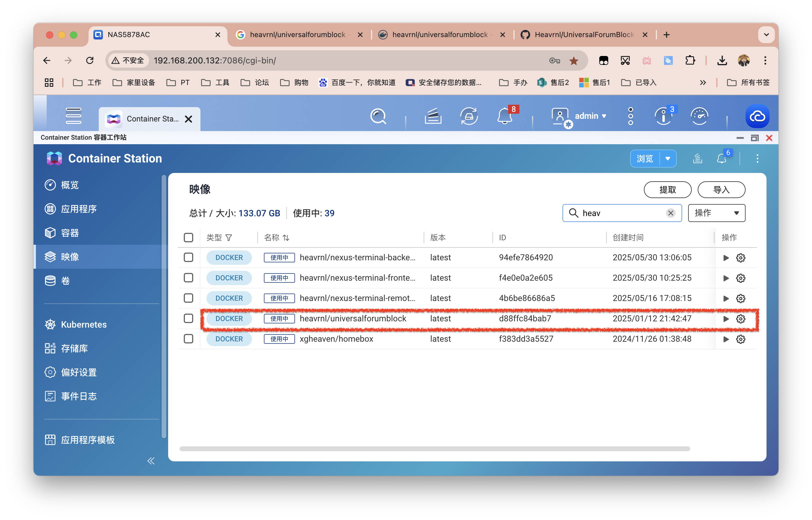The height and width of the screenshot is (520, 812).
Task: Check the heavrnl/universalforumblock row checkbox
Action: (x=188, y=318)
